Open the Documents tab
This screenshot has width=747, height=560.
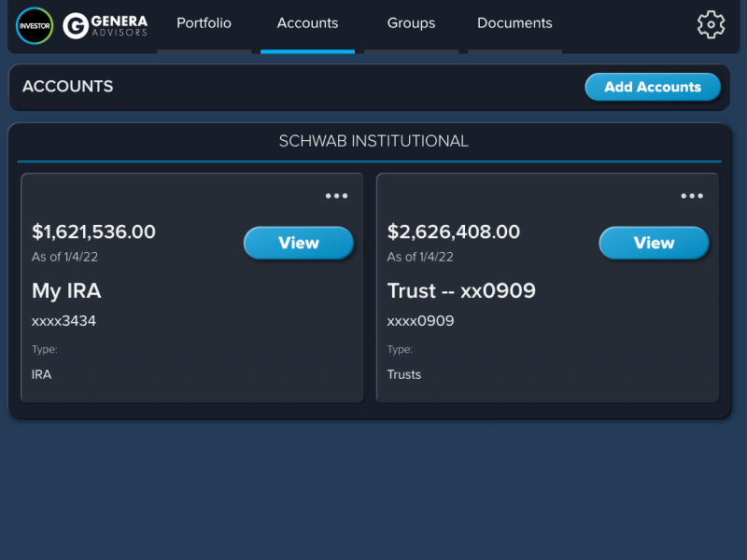(514, 23)
